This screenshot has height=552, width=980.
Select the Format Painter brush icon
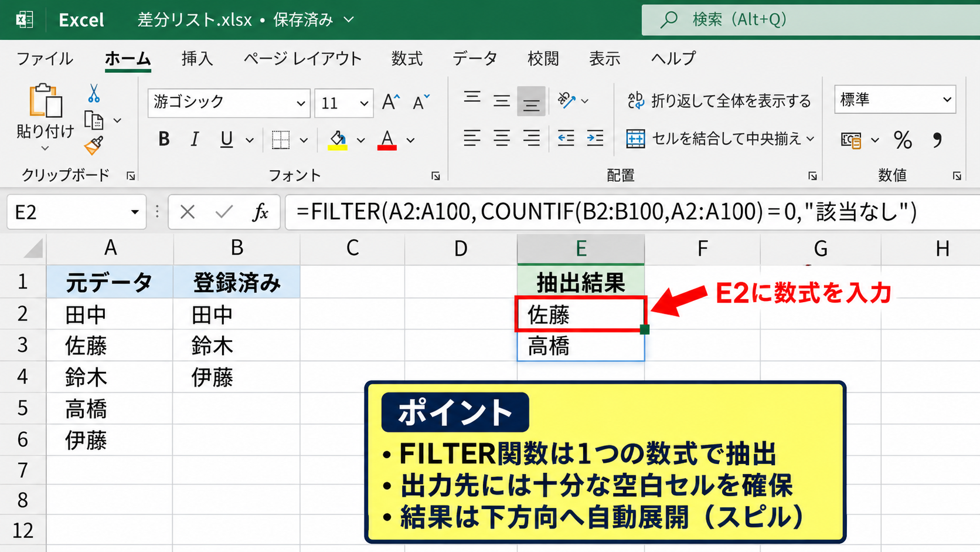click(94, 145)
